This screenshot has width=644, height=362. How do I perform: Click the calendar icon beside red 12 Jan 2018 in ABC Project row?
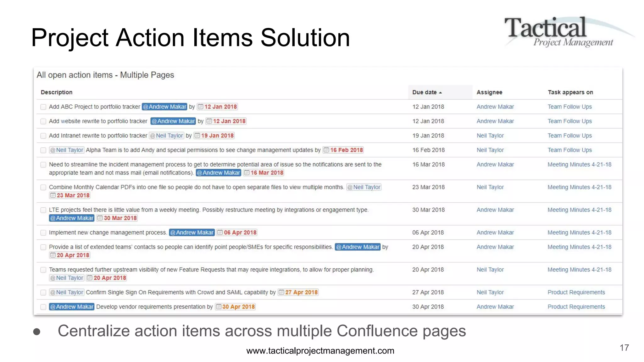point(200,107)
